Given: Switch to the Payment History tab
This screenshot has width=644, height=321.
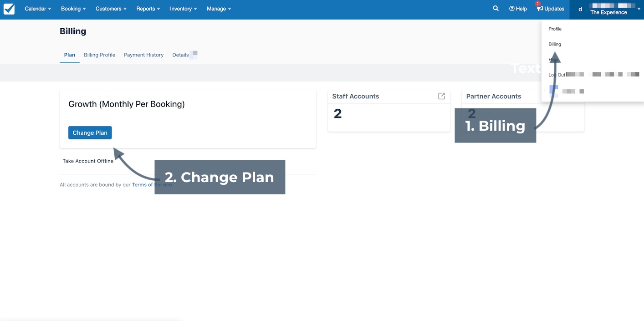Looking at the screenshot, I should pos(143,55).
